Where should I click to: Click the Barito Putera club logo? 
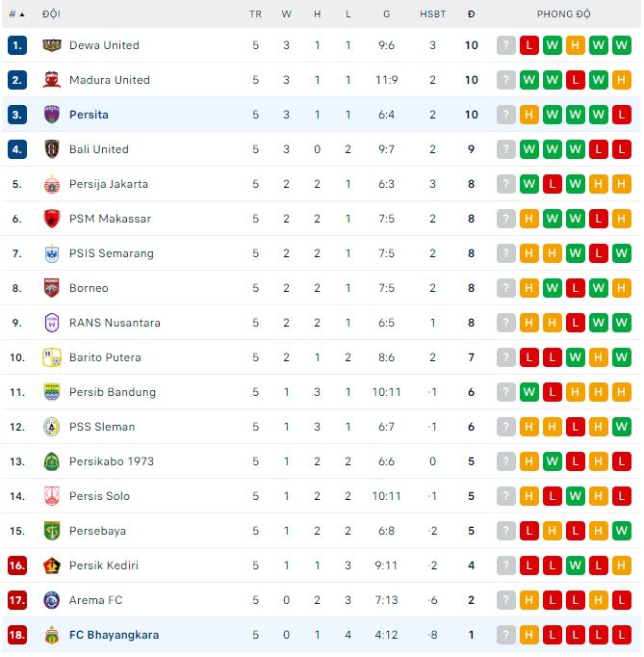(x=52, y=357)
